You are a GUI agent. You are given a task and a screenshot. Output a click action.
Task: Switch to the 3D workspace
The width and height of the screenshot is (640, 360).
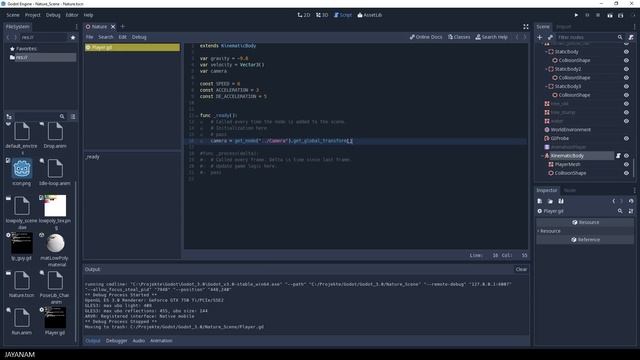pos(322,15)
